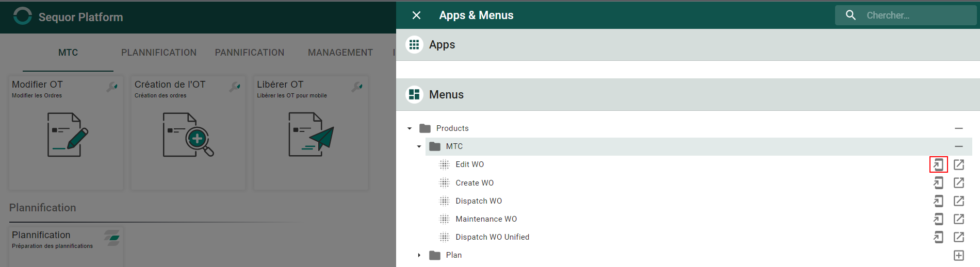Click the plus button for Plan

pyautogui.click(x=959, y=255)
